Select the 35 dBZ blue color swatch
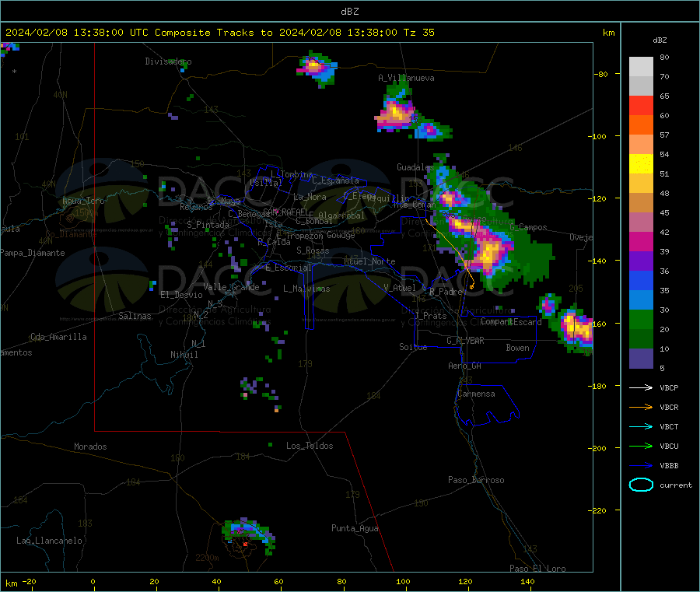This screenshot has width=700, height=592. [641, 300]
